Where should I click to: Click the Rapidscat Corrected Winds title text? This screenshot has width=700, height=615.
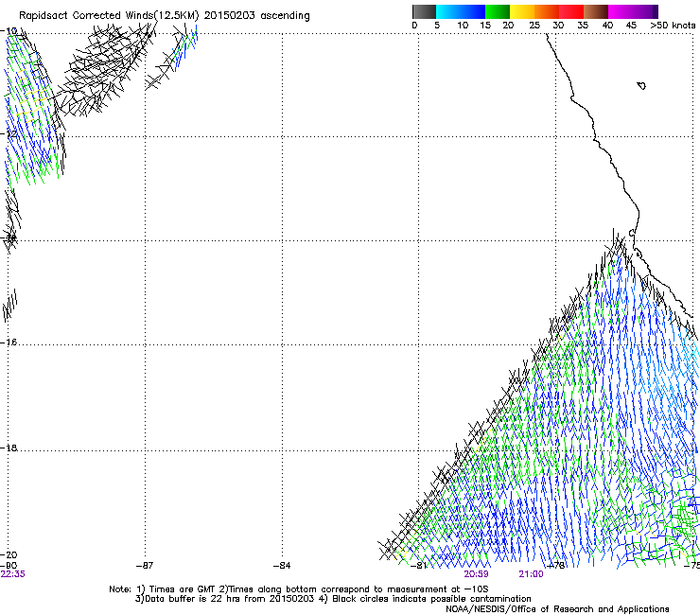pos(165,15)
